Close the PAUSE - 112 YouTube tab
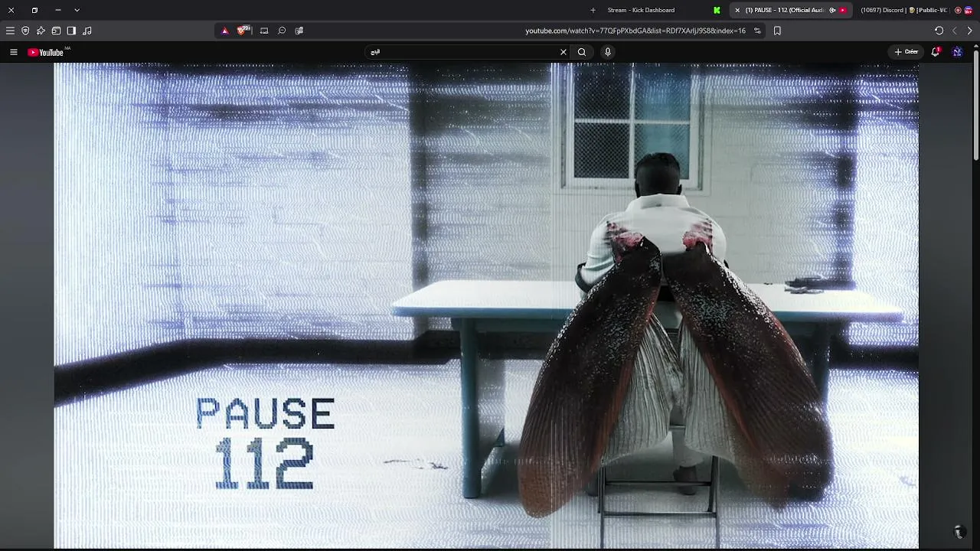Viewport: 980px width, 551px height. (737, 10)
